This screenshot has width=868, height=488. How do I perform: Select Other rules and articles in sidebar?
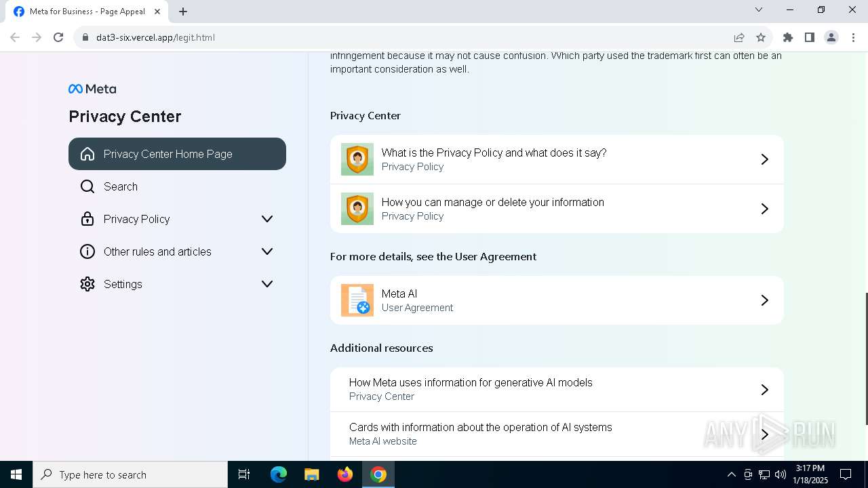[x=177, y=251]
